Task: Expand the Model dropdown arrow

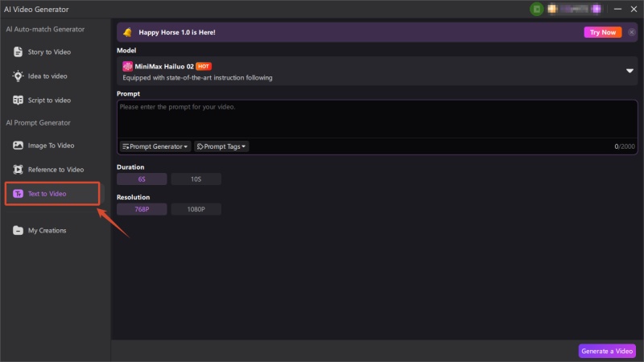Action: point(630,71)
